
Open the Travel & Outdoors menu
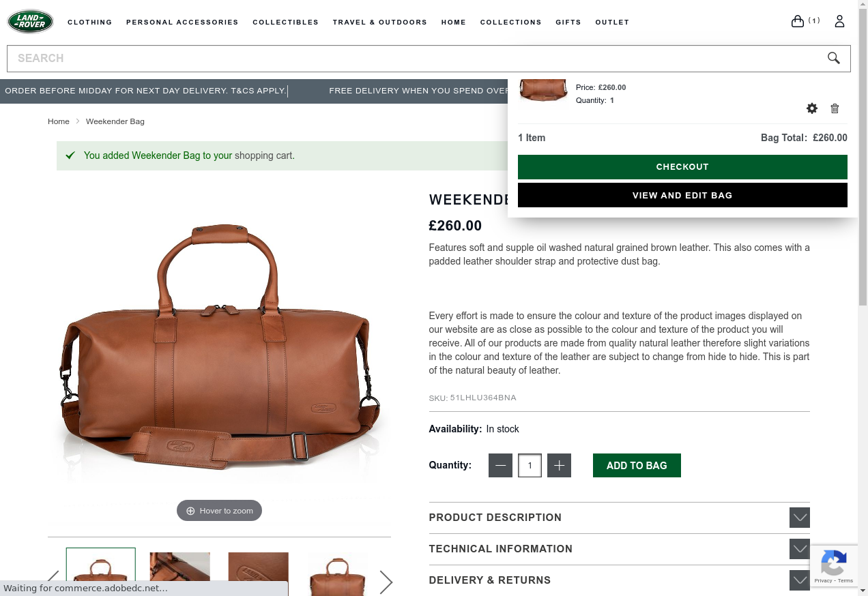coord(380,22)
